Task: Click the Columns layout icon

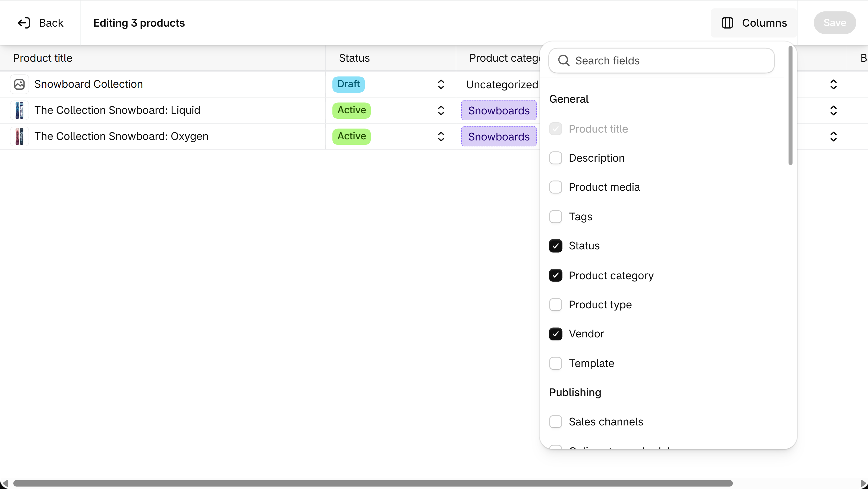Action: (727, 23)
